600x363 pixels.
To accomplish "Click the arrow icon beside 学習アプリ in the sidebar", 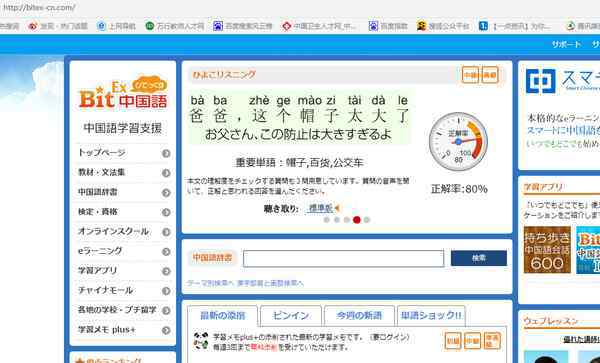I will [166, 272].
